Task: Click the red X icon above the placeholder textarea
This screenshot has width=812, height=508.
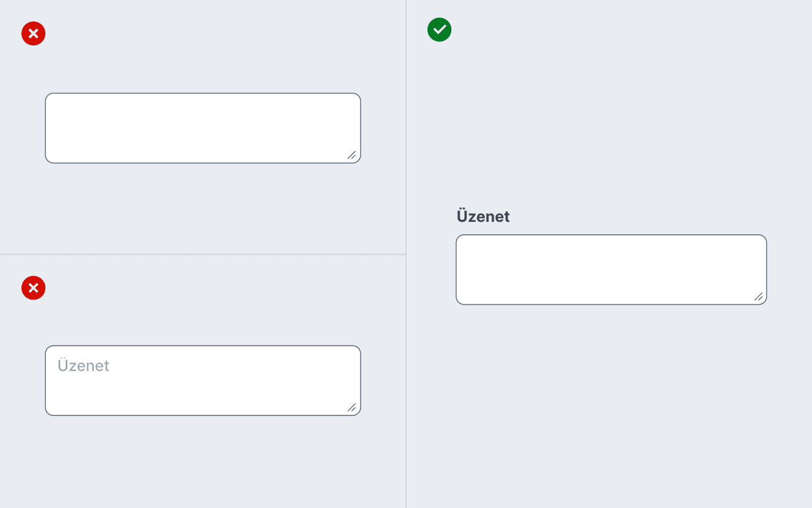Action: tap(33, 288)
